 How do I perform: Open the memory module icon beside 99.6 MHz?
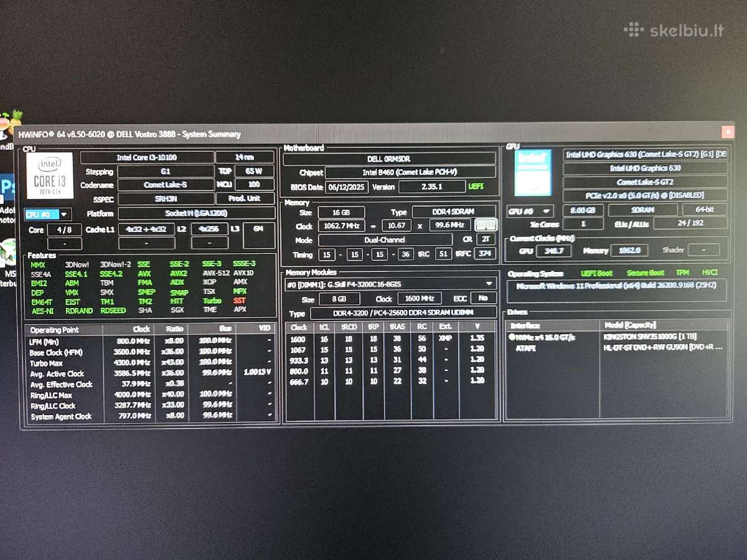click(486, 225)
